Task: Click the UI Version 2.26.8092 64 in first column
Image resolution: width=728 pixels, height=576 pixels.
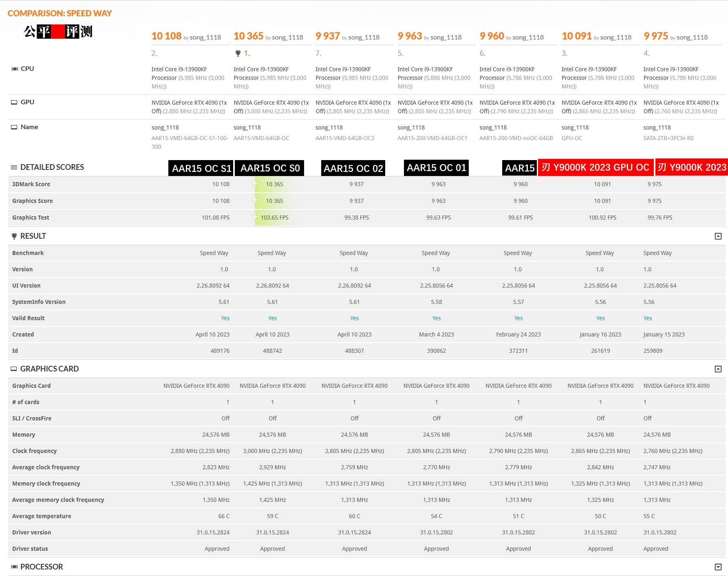Action: (213, 286)
